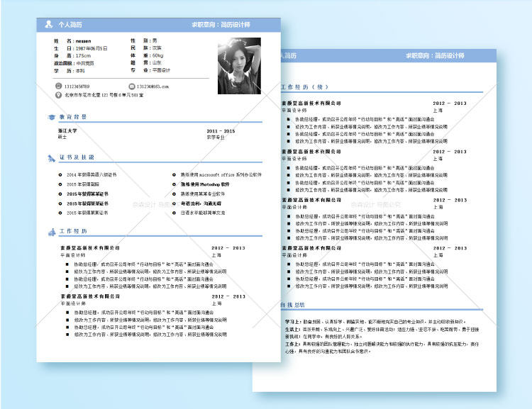This screenshot has width=532, height=409.
Task: Click the 自我总结 heading on the second page
Action: (292, 305)
